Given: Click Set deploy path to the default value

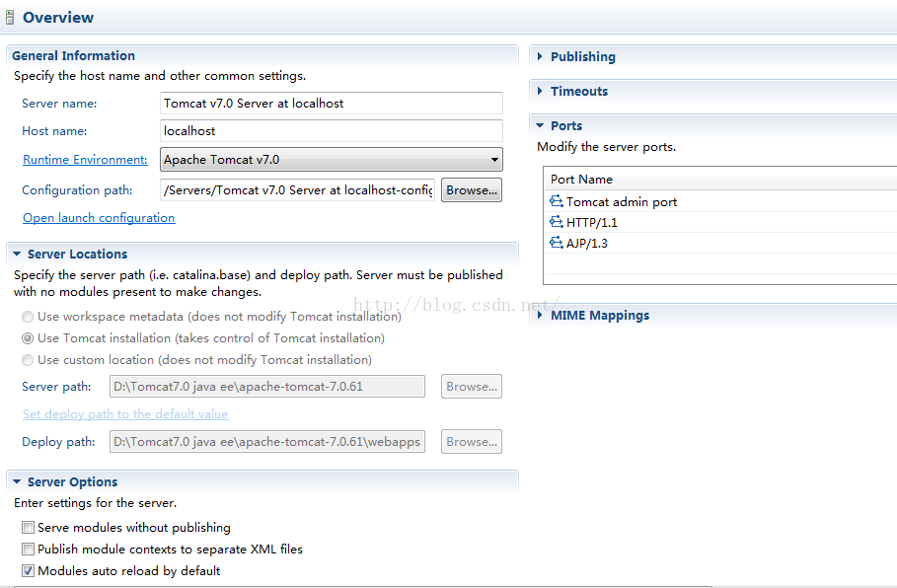Looking at the screenshot, I should tap(125, 414).
